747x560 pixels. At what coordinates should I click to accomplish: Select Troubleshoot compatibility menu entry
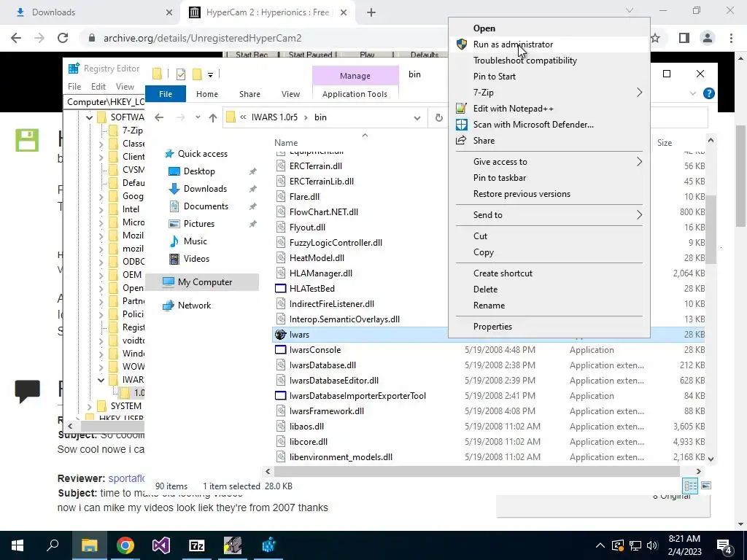tap(525, 61)
